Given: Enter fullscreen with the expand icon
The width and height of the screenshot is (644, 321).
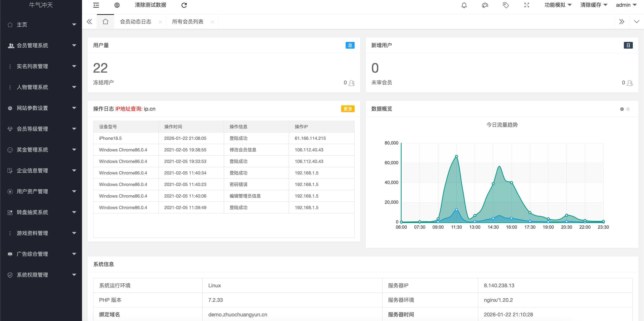Looking at the screenshot, I should 526,5.
